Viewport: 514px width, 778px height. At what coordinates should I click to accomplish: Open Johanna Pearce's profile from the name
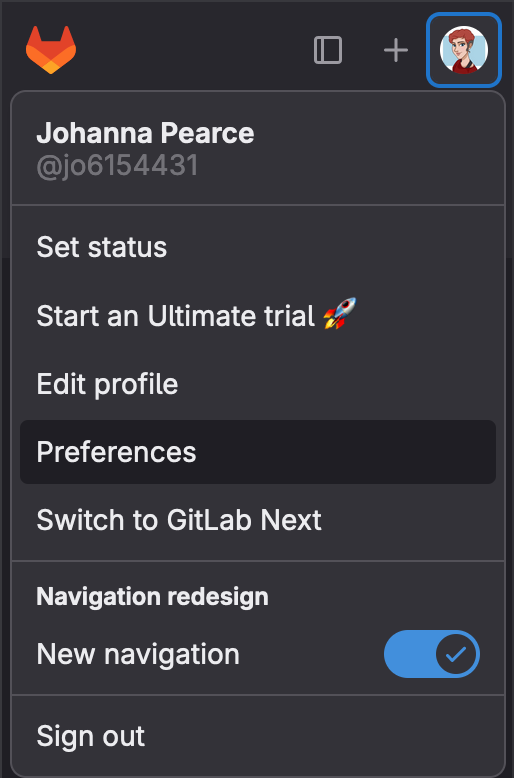[145, 133]
